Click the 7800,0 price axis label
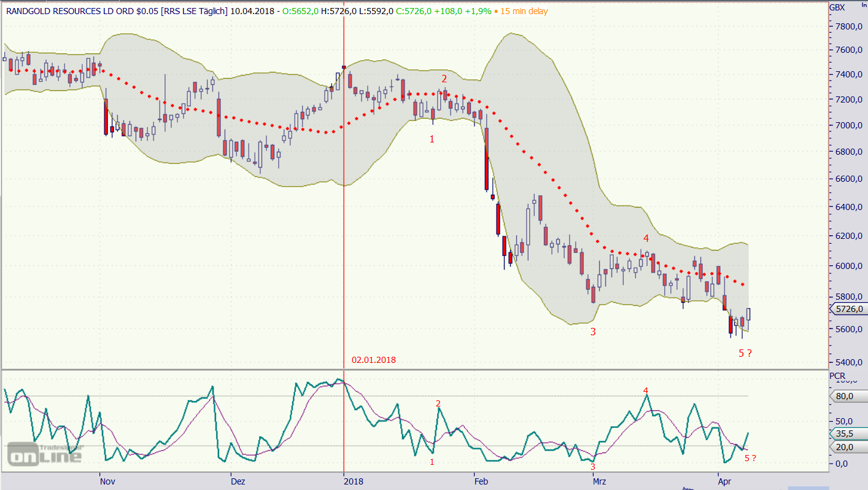 click(848, 26)
